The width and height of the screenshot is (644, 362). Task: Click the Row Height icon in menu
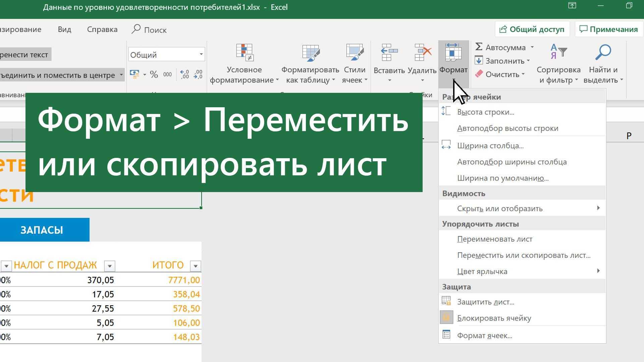[446, 111]
